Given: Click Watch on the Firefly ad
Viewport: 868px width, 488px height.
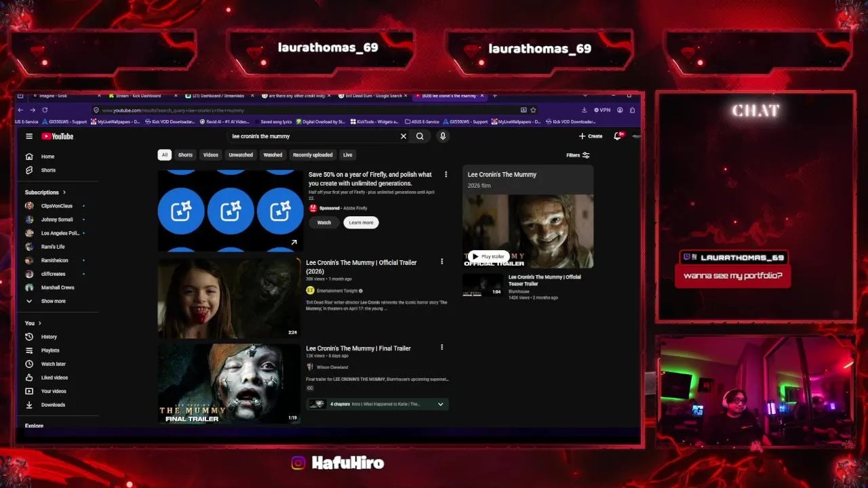Looking at the screenshot, I should 324,222.
